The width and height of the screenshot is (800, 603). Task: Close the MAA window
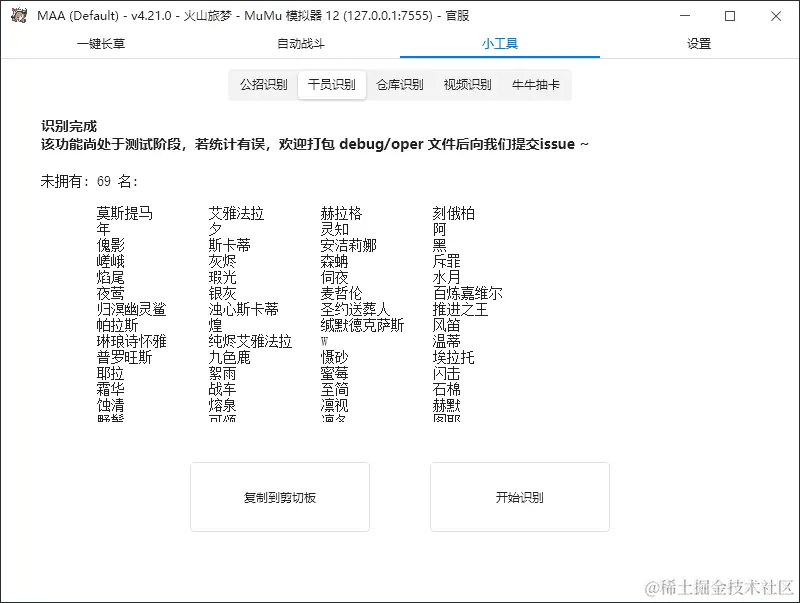pyautogui.click(x=776, y=16)
